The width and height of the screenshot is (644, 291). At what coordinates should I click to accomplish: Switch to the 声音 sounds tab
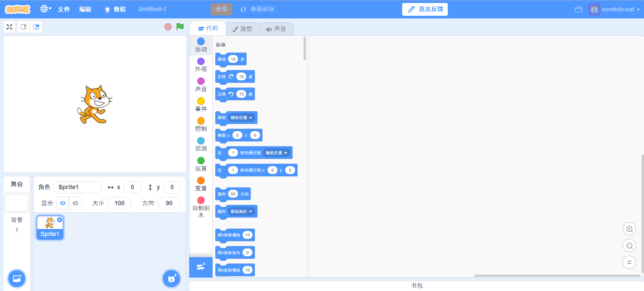(276, 29)
